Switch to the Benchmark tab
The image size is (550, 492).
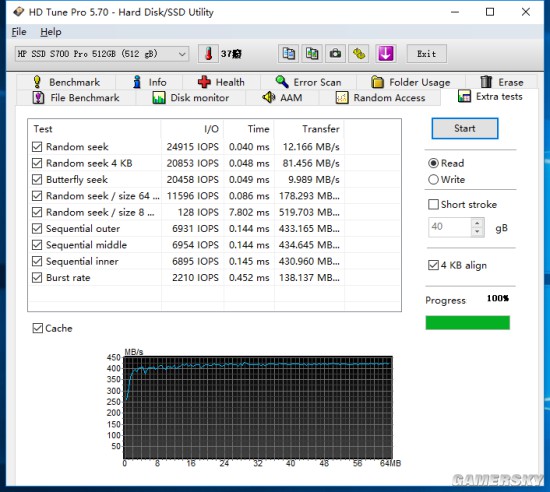[x=66, y=82]
